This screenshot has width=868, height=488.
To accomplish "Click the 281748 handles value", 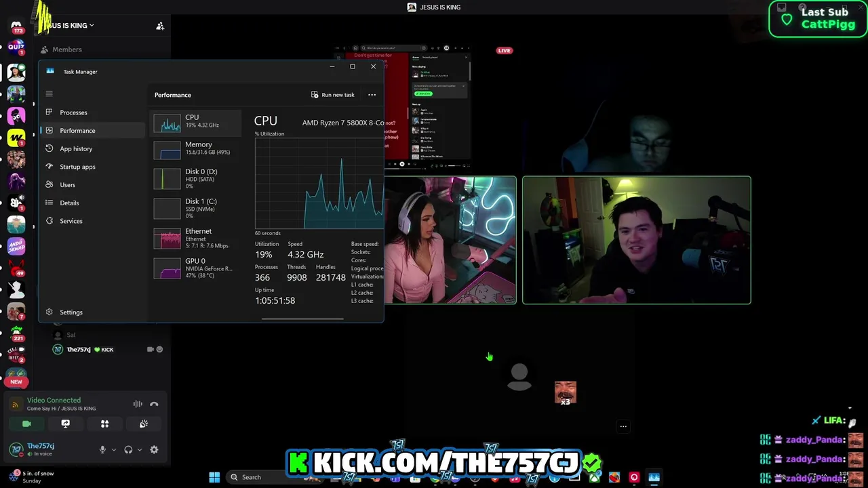I will point(330,277).
